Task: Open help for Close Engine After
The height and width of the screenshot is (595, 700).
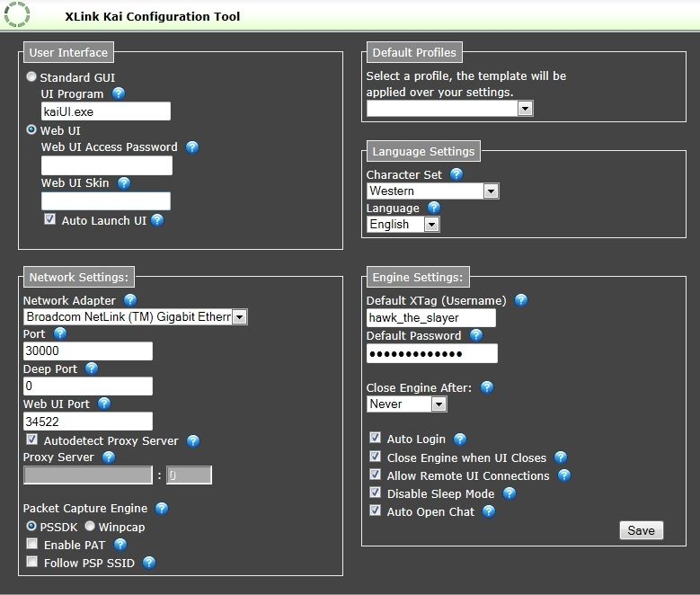Action: (x=487, y=387)
